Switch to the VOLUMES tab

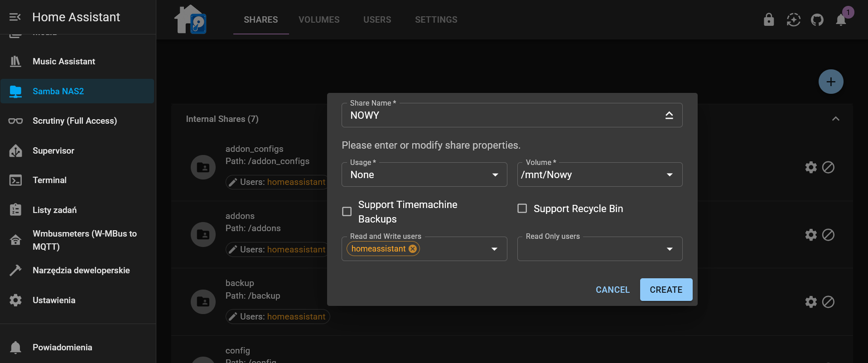pyautogui.click(x=319, y=19)
